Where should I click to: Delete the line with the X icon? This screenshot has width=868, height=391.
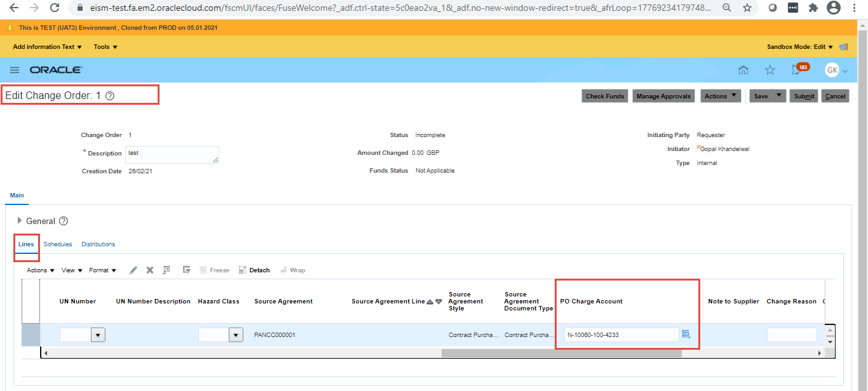(149, 270)
